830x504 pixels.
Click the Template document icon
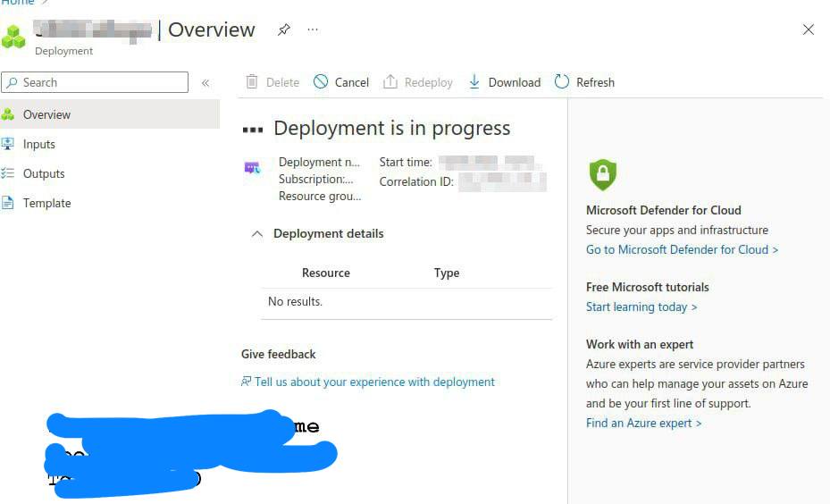tap(7, 203)
